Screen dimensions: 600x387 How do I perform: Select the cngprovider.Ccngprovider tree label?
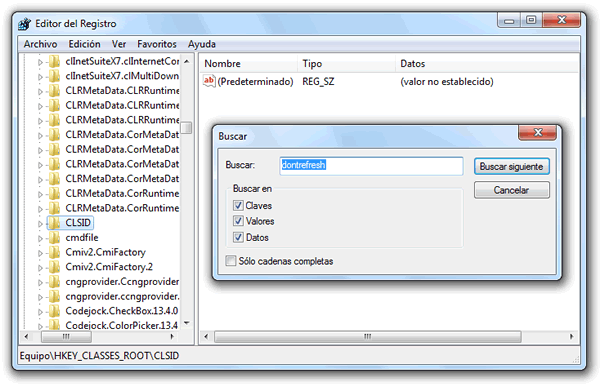122,282
